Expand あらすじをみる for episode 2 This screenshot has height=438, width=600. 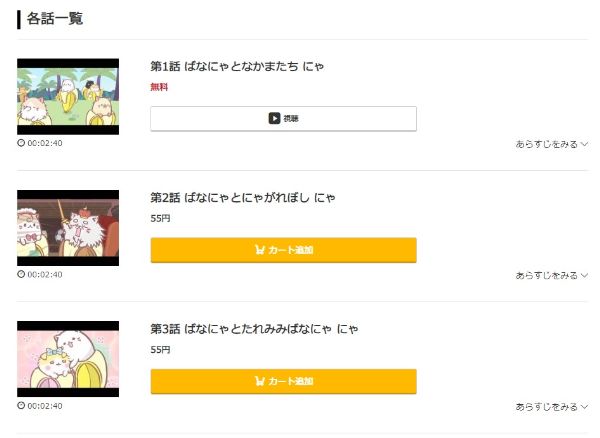[551, 275]
